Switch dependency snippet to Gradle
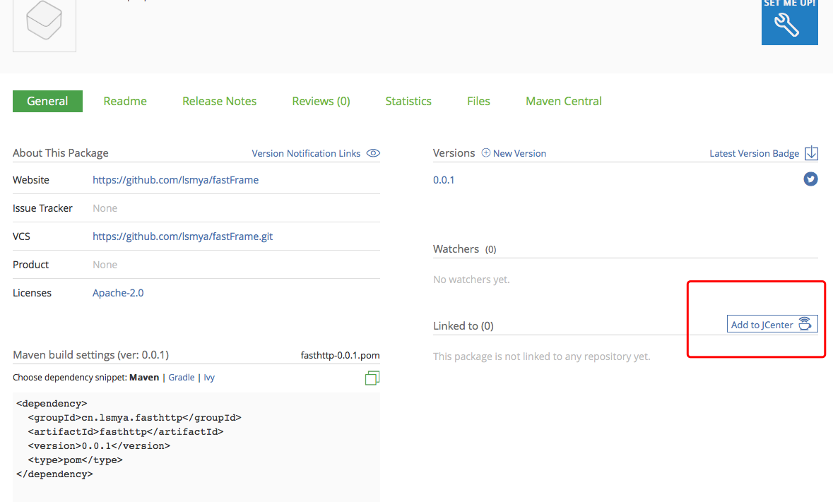 (181, 377)
